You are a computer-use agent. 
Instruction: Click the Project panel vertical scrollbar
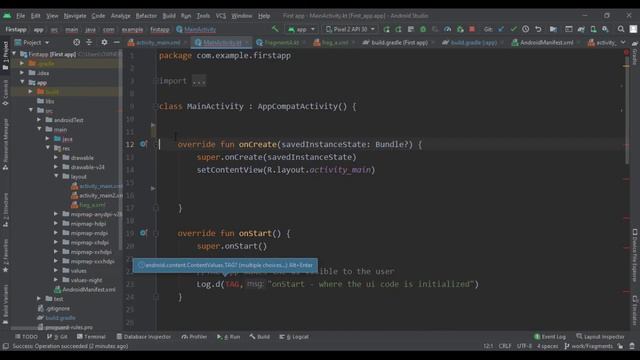click(x=120, y=151)
